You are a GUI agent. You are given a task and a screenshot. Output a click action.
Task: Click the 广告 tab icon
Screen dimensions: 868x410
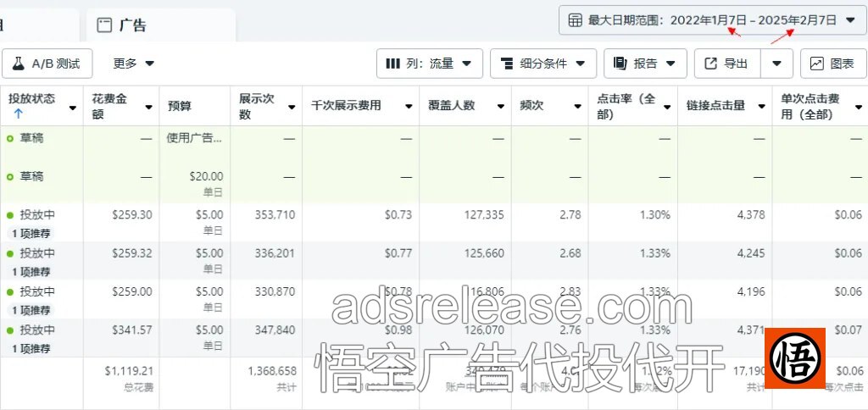coord(104,25)
